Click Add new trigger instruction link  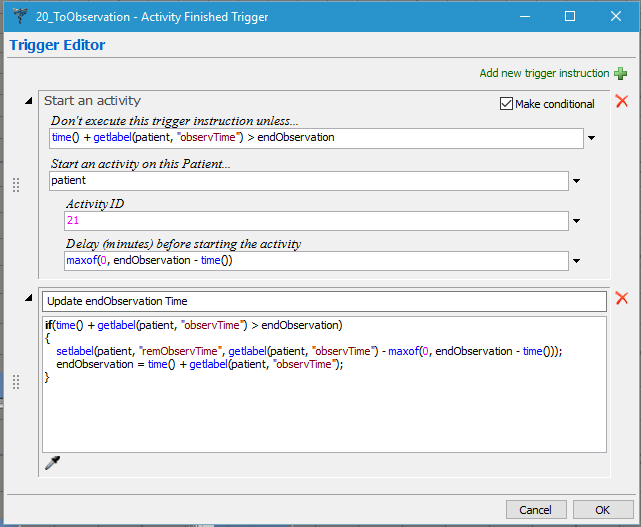tap(543, 73)
